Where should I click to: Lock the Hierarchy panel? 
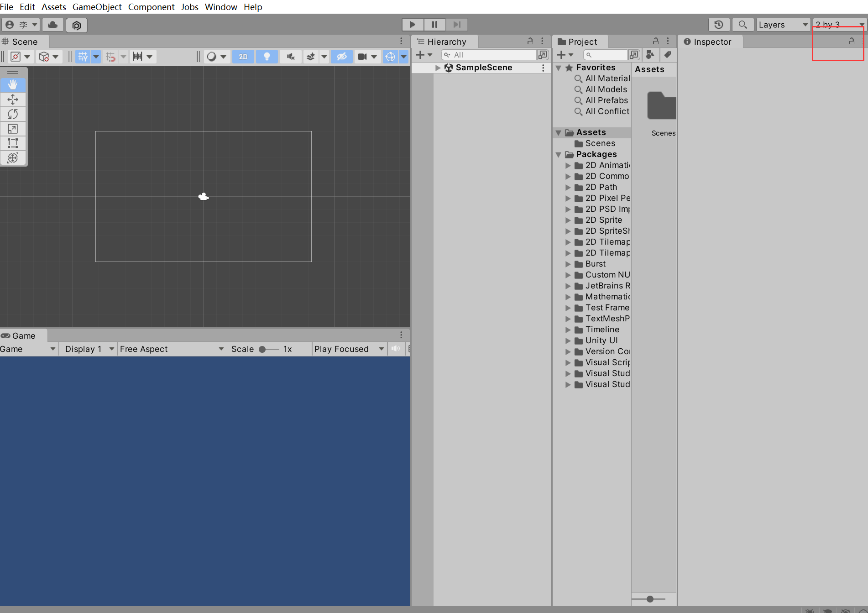tap(530, 41)
